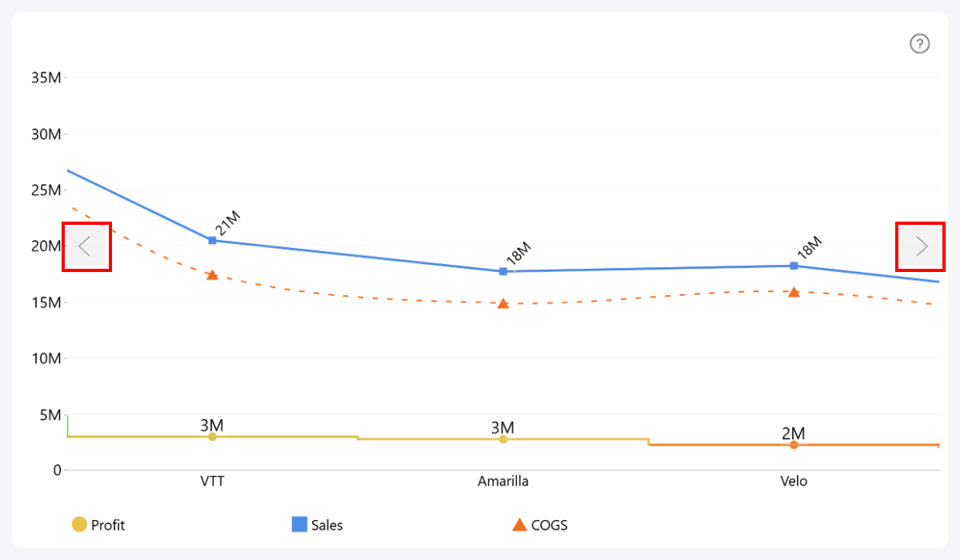Click the Velo Profit circle marker
Screen dimensions: 960x560
click(794, 445)
